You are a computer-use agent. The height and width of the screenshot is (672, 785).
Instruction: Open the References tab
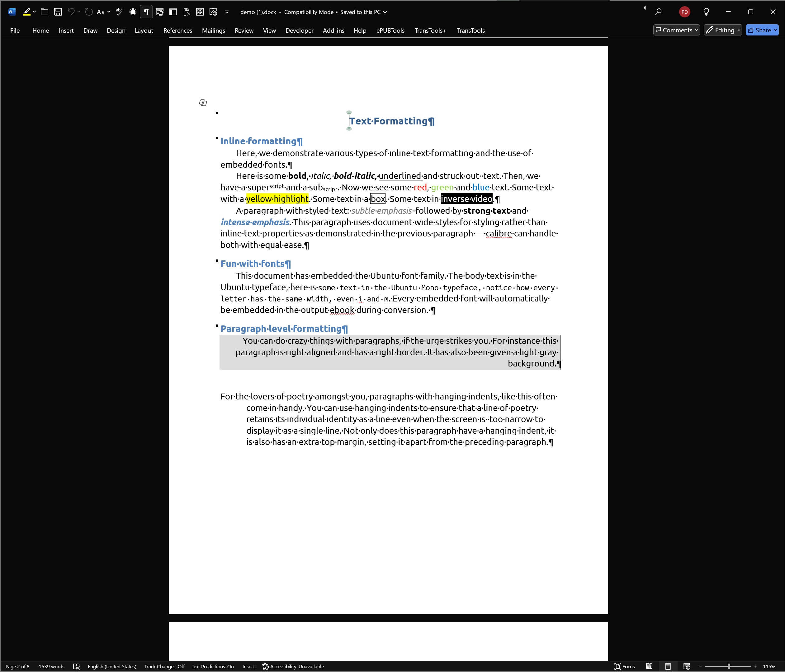click(177, 31)
